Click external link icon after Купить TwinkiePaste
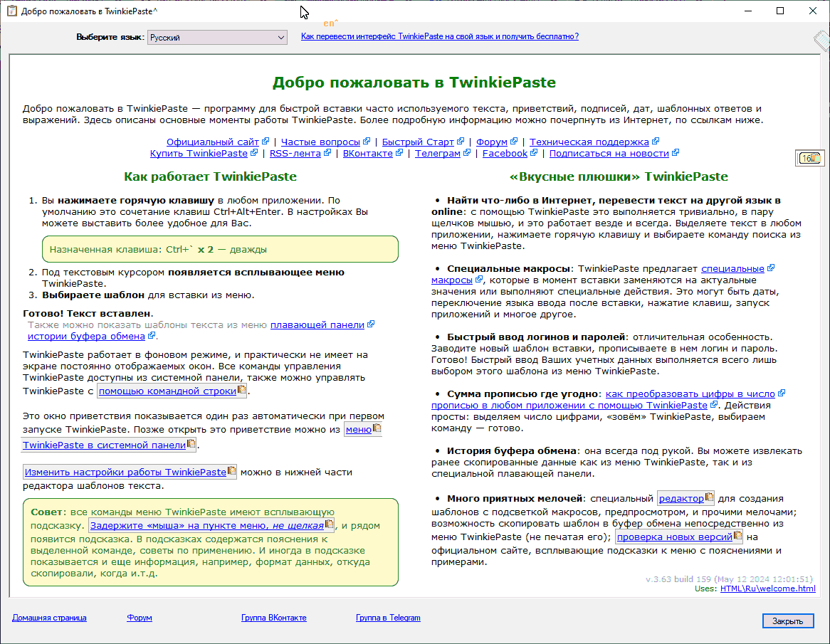Image resolution: width=830 pixels, height=644 pixels. [254, 152]
